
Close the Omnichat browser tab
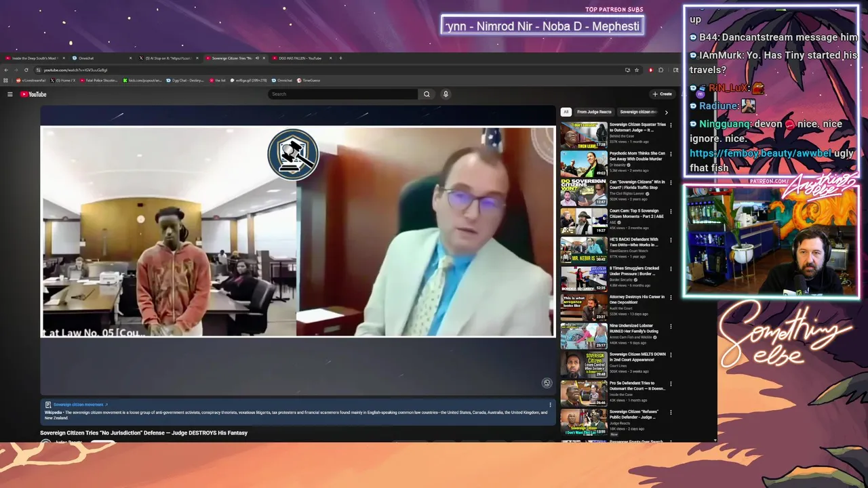[x=130, y=58]
